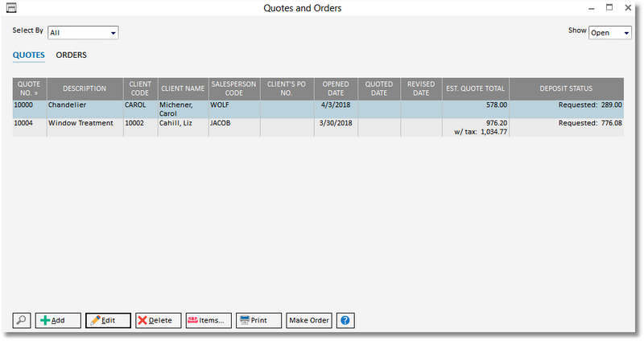The image size is (644, 341).
Task: Click the window icon in title bar
Action: pos(11,7)
